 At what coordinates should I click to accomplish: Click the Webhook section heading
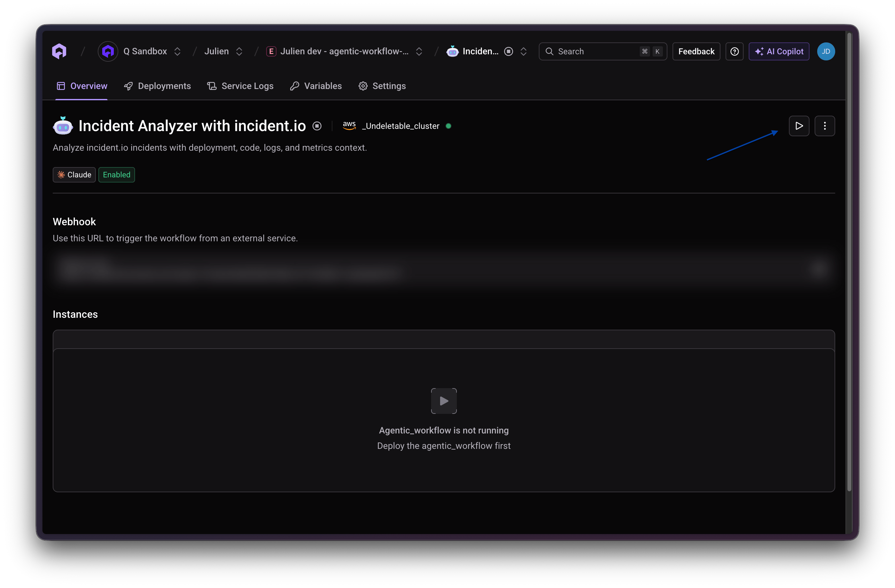coord(74,222)
